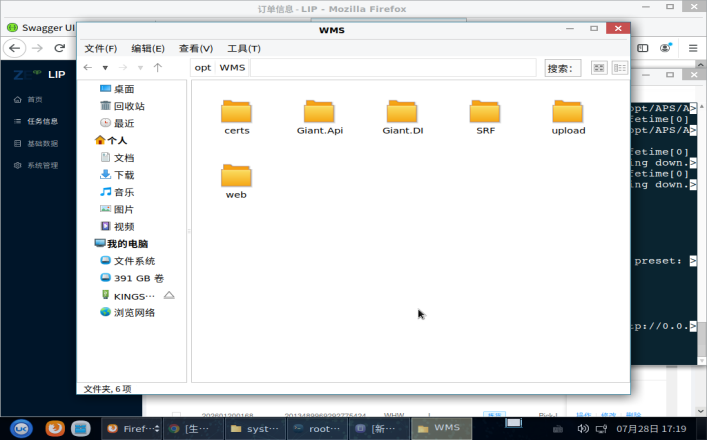Select 个人 home in sidebar
708x440 pixels.
click(111, 140)
